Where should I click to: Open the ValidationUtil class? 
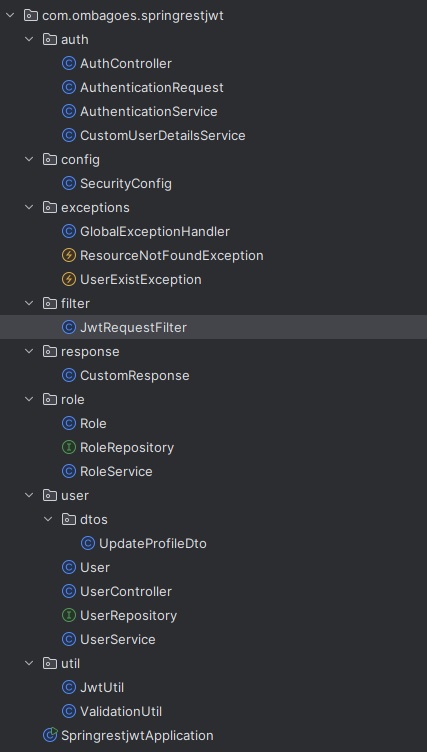pos(121,711)
